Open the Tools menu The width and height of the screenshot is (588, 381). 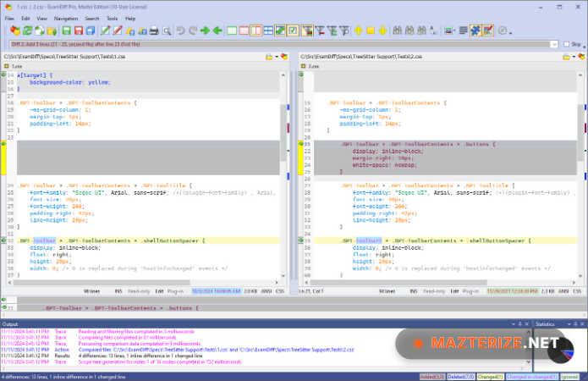[112, 19]
